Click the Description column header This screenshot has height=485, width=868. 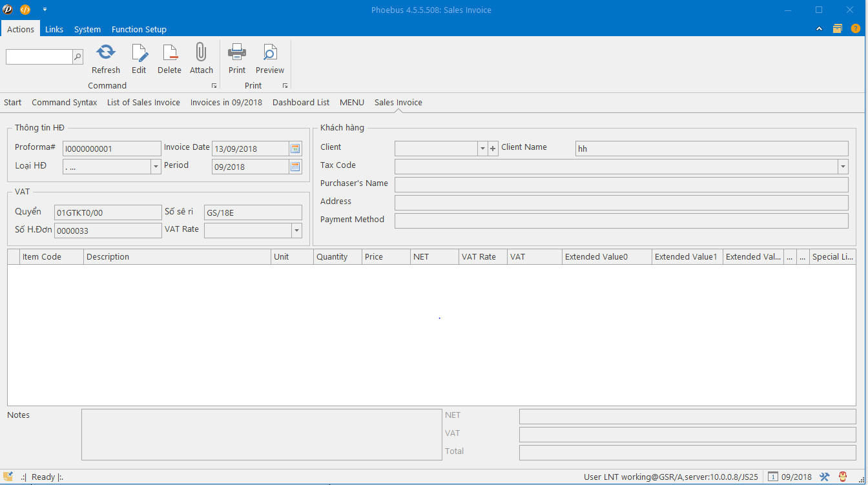pyautogui.click(x=178, y=257)
